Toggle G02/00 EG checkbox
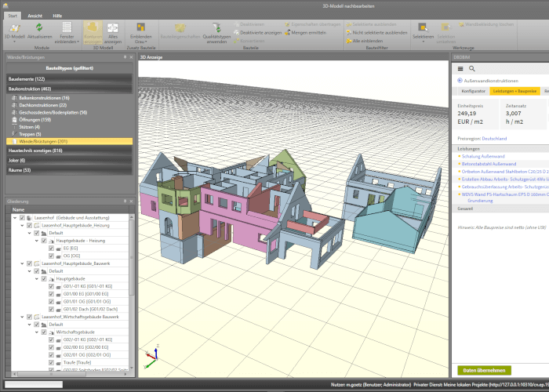Viewport: 549px width, 392px height. [x=51, y=347]
